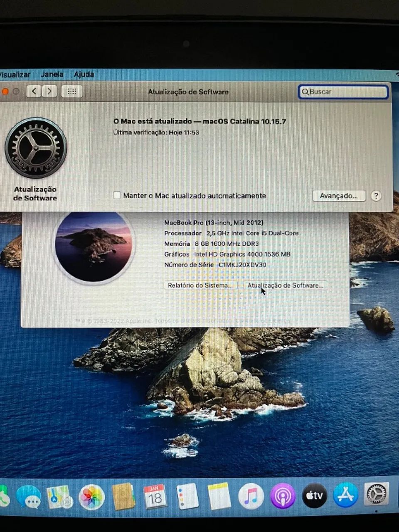Open the Photos app icon
The image size is (399, 532).
[x=91, y=497]
